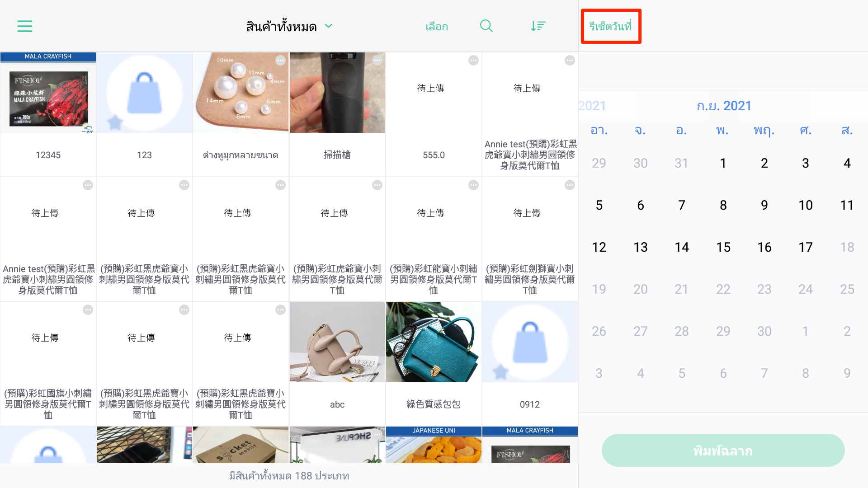This screenshot has width=868, height=488.
Task: Select September 1 on the calendar
Action: click(723, 163)
